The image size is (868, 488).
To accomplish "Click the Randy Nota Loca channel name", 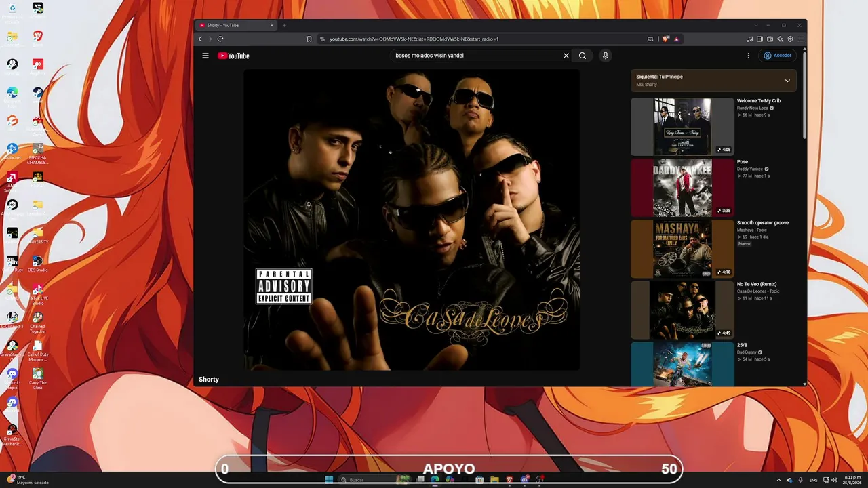I will [x=753, y=108].
